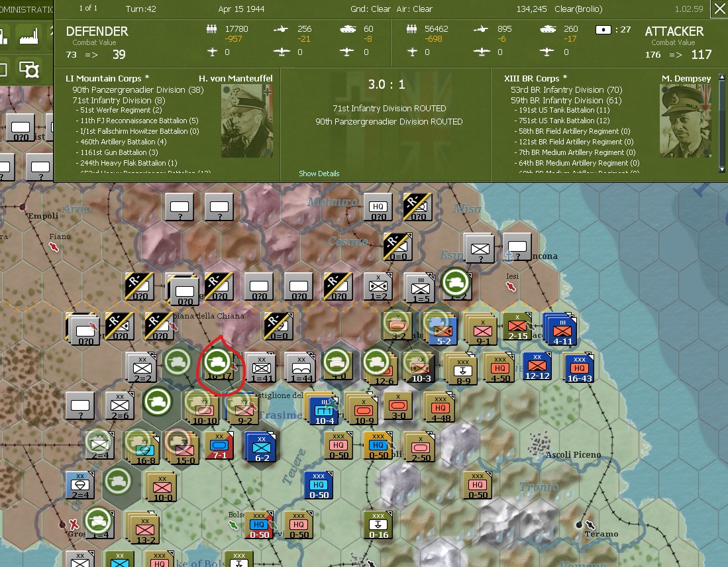This screenshot has height=567, width=728.
Task: Select the red-blue 7-1 armor counter
Action: (x=219, y=445)
